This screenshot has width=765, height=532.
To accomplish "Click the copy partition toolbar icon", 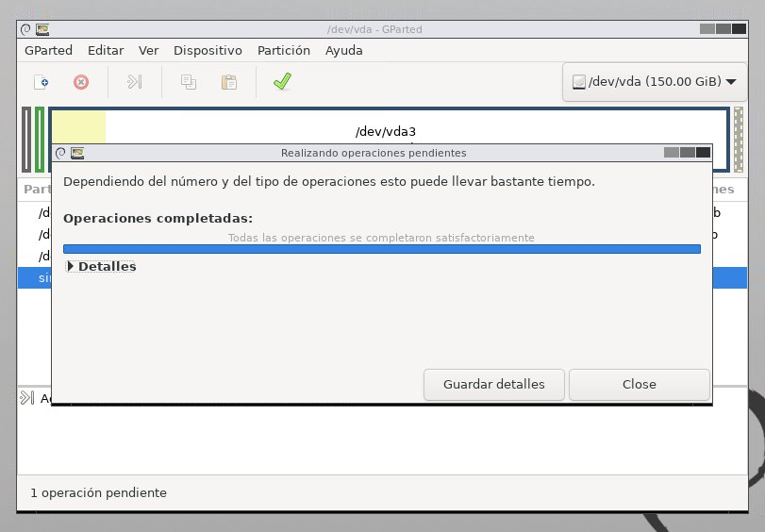I will tap(188, 82).
